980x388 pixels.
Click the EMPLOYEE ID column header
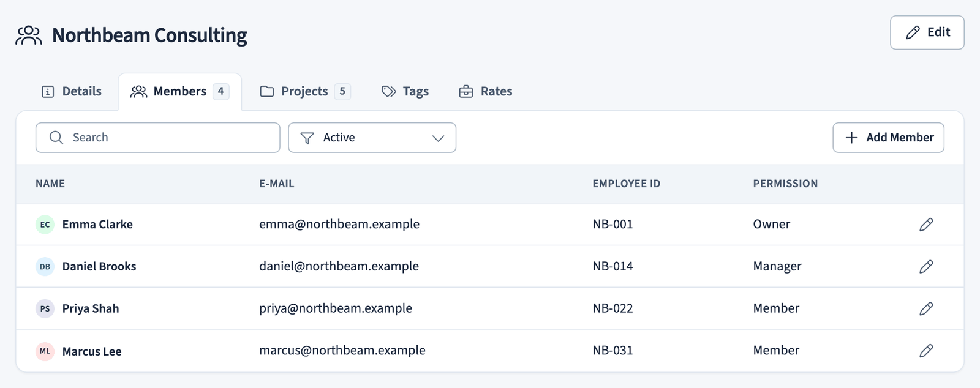626,184
